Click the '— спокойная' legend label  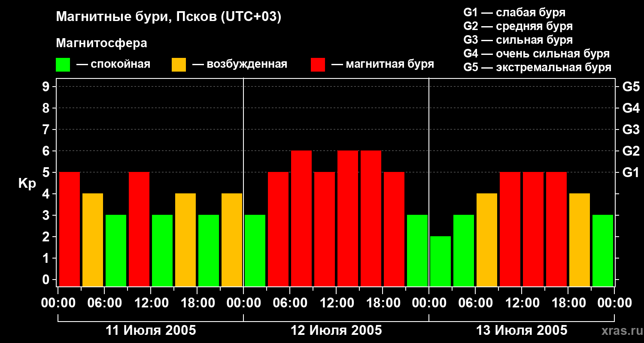[113, 64]
